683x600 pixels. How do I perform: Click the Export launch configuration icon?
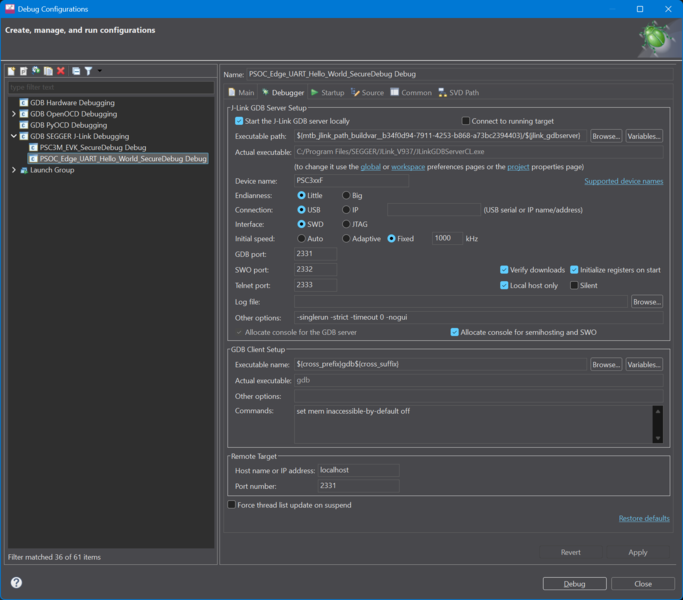[x=36, y=71]
